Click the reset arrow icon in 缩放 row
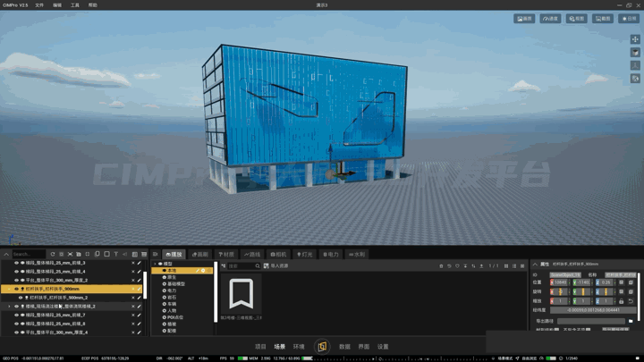 point(631,301)
